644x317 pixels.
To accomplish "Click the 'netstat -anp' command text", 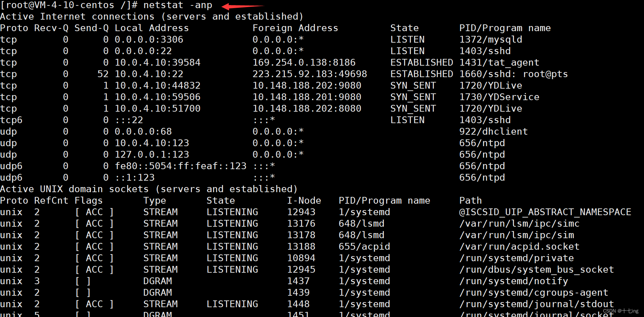I will pyautogui.click(x=178, y=5).
